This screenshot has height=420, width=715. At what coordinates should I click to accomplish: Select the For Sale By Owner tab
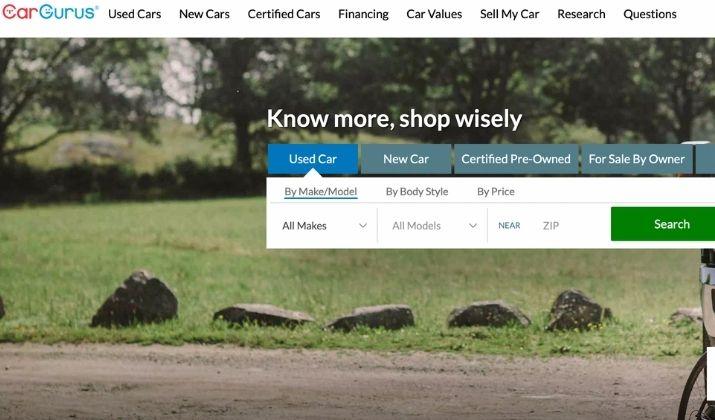click(637, 159)
